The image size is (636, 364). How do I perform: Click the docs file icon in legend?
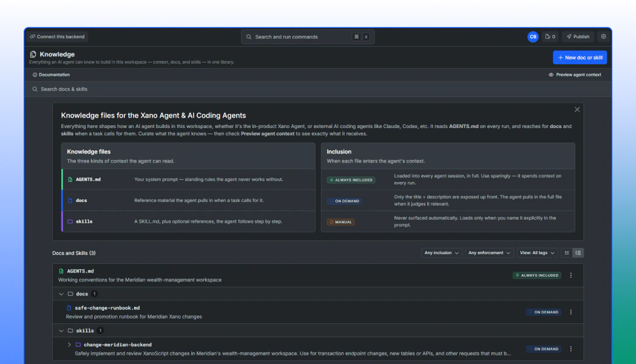click(70, 201)
